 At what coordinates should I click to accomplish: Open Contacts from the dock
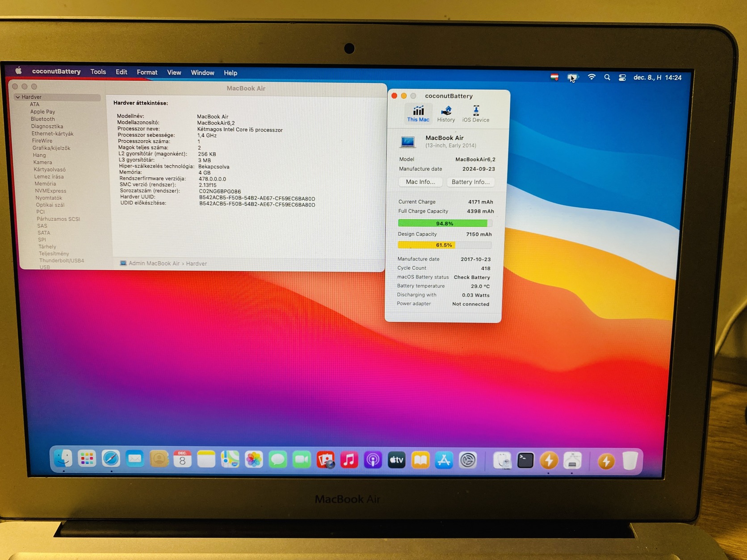pos(159,459)
